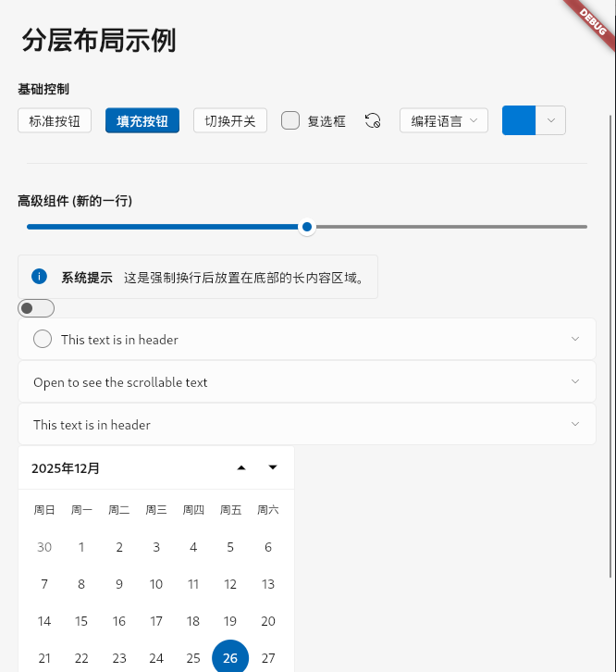Click the blue 填充按钮 button
The image size is (616, 672).
coord(142,121)
